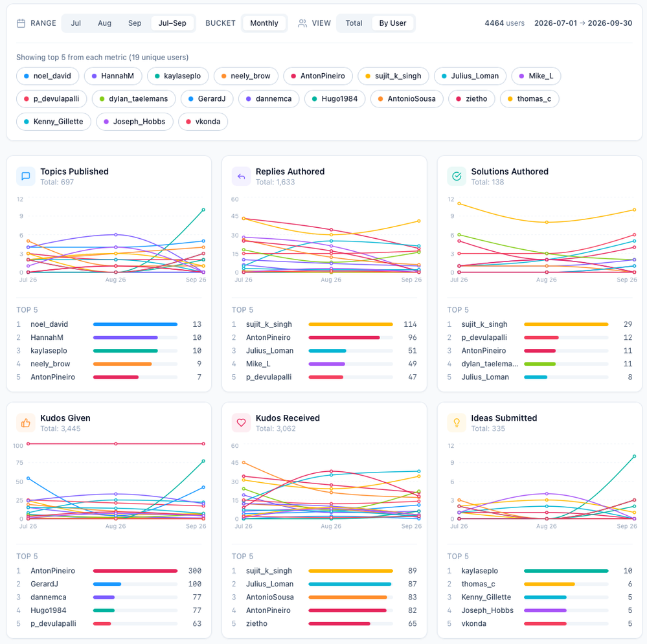Image resolution: width=647 pixels, height=644 pixels.
Task: Click AntonPineiro's red bar in Kudos Given
Action: pos(135,571)
